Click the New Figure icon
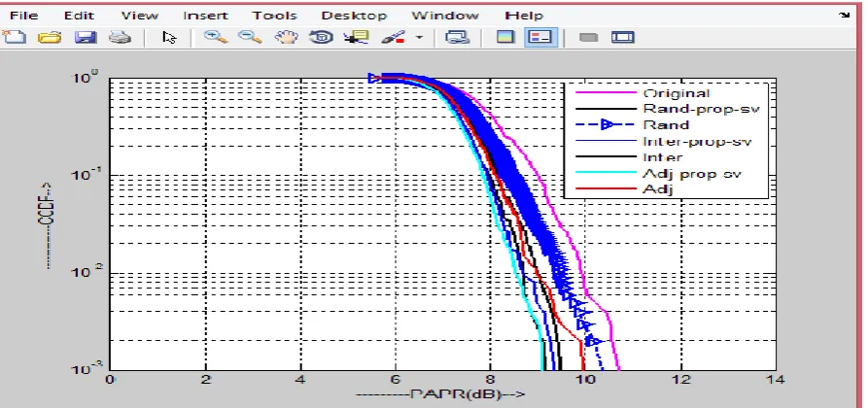The width and height of the screenshot is (868, 408). (14, 37)
